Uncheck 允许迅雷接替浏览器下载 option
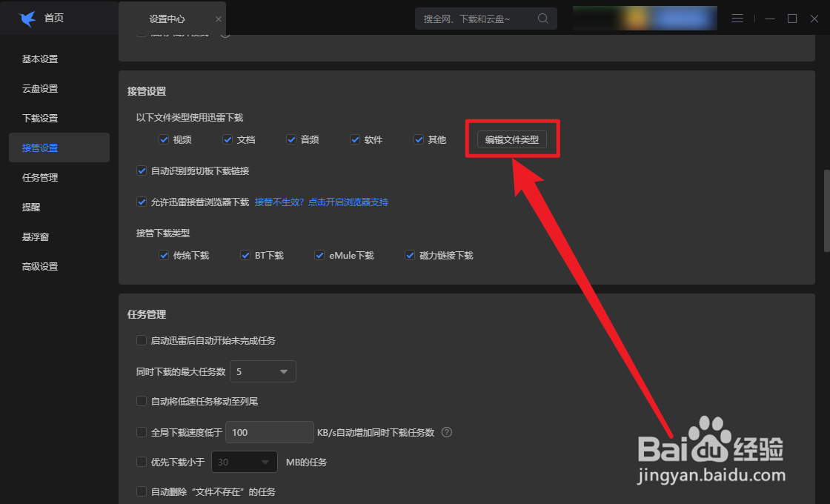Screen dimensions: 830x504 click(142, 202)
